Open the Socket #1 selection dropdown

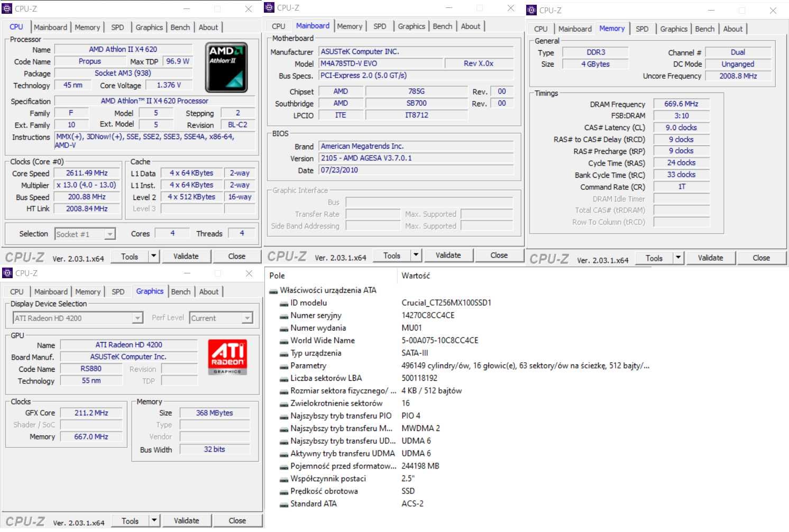pyautogui.click(x=109, y=234)
